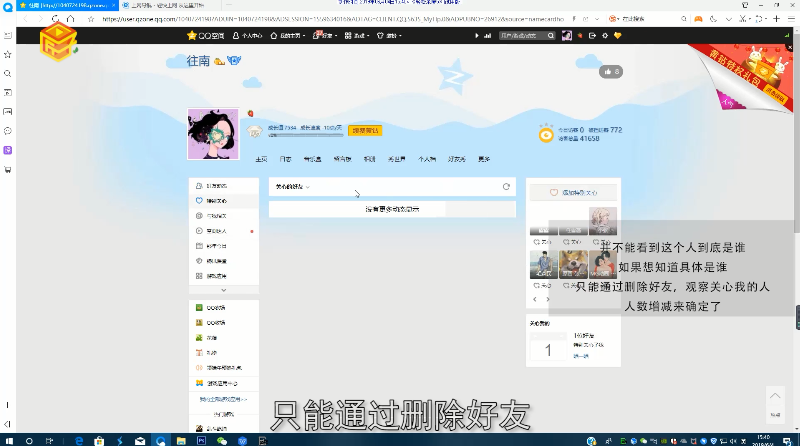Expand the 关心的好友 feed filter dropdown
Viewport: 800px width, 446px height.
293,187
